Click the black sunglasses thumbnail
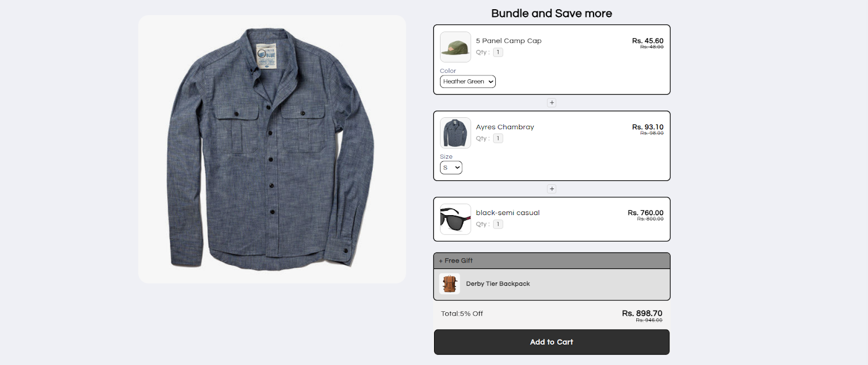The image size is (868, 365). [x=455, y=219]
